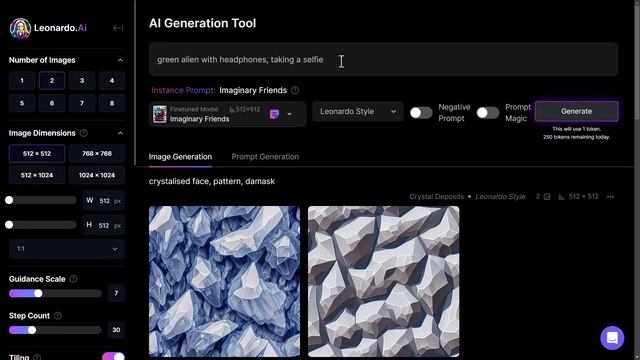The image size is (640, 360).
Task: Select 1024 × 1024 image dimensions
Action: (x=97, y=175)
